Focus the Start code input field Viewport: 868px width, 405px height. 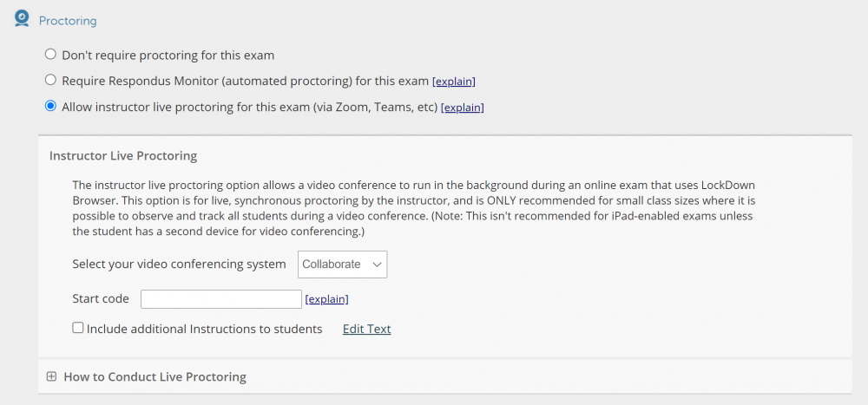tap(220, 299)
